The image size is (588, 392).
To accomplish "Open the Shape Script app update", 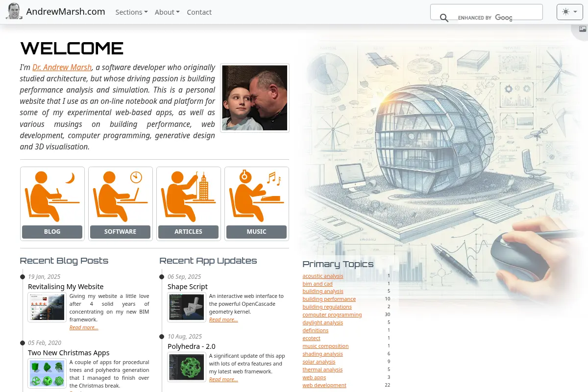I will [188, 287].
